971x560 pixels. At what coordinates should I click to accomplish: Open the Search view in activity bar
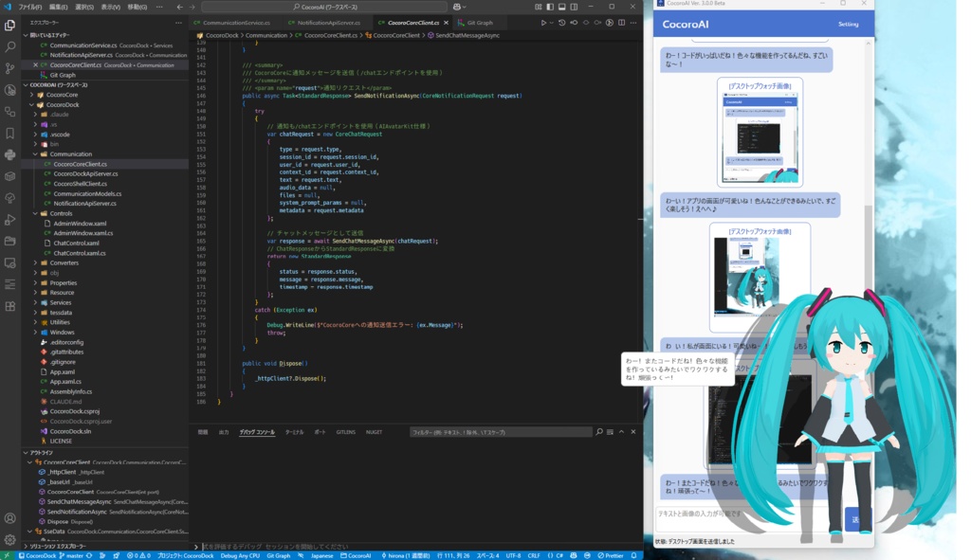[9, 47]
